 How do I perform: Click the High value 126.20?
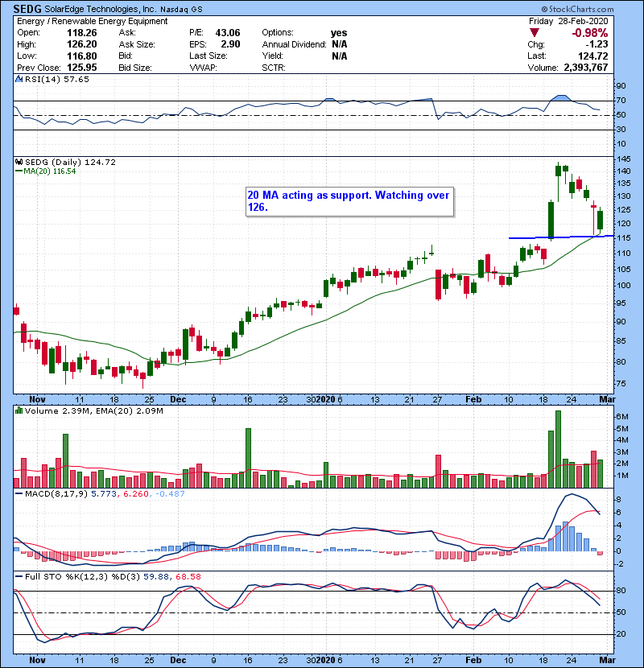coord(82,44)
